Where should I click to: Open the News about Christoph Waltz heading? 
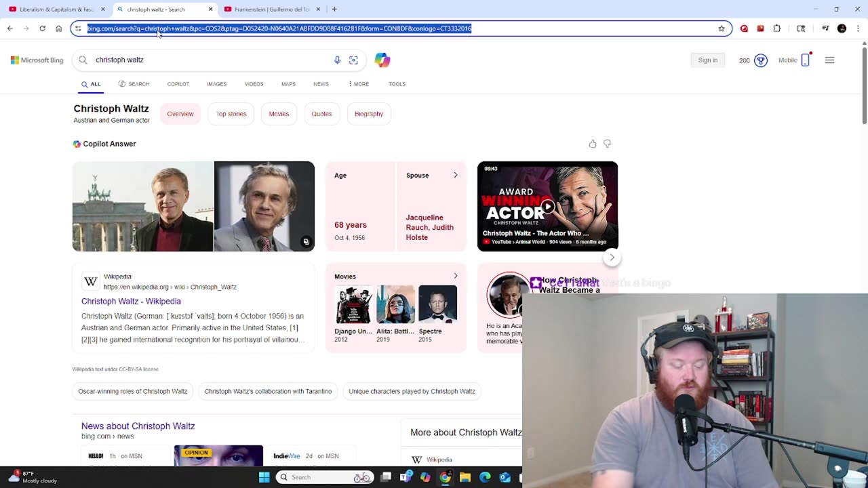tap(138, 426)
